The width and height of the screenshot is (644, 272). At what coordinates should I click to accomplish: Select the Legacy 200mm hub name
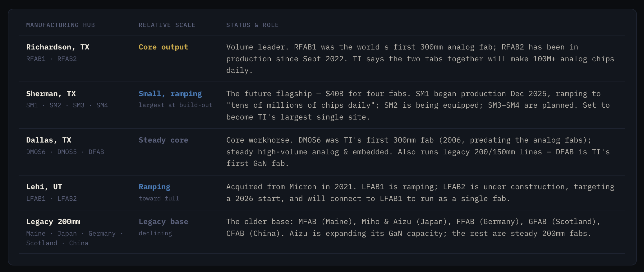click(x=53, y=222)
